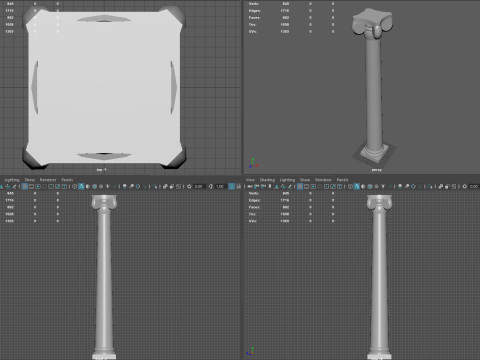Click textured display icon in bottom-left viewport

(101, 187)
